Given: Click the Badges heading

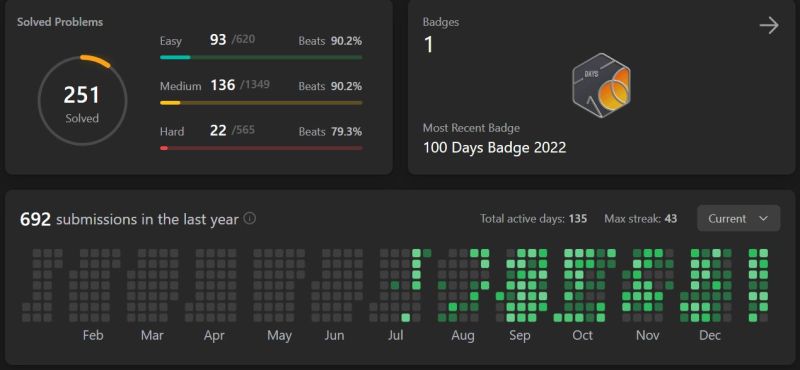Looking at the screenshot, I should tap(441, 22).
